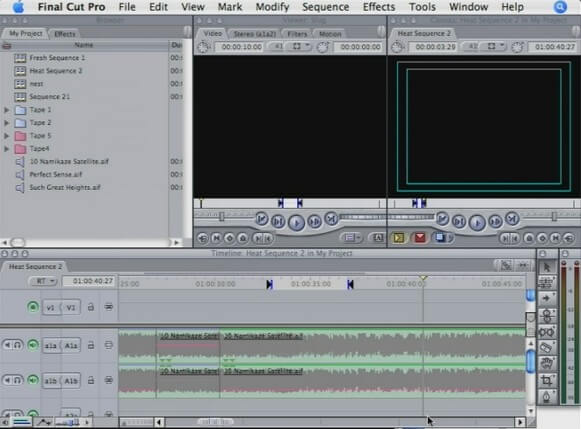Image resolution: width=581 pixels, height=429 pixels.
Task: Open the RT real-time effects pop-up
Action: tap(43, 281)
